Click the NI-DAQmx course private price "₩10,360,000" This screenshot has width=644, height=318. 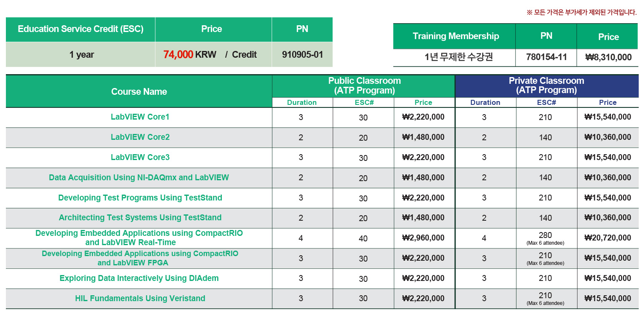click(x=608, y=178)
